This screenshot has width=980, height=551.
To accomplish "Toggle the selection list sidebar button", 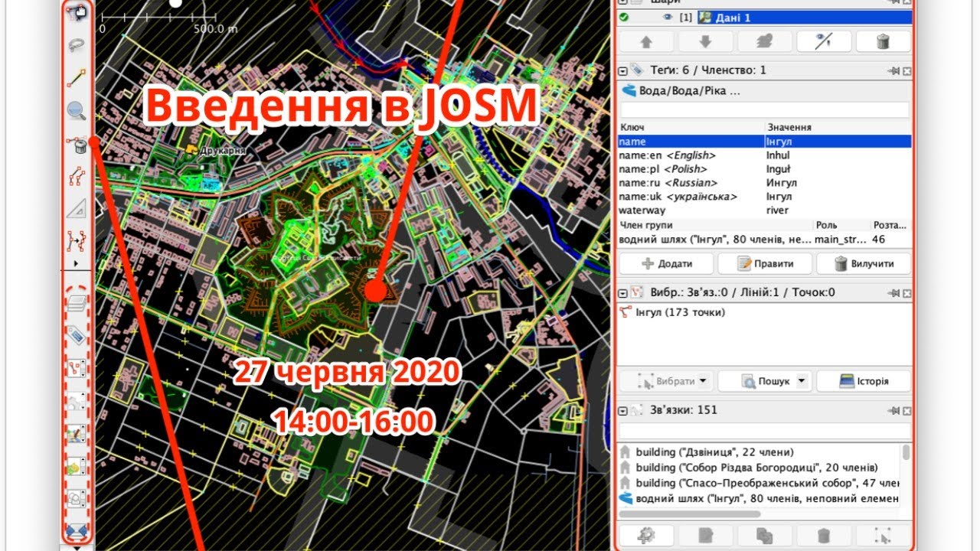I will [x=75, y=368].
